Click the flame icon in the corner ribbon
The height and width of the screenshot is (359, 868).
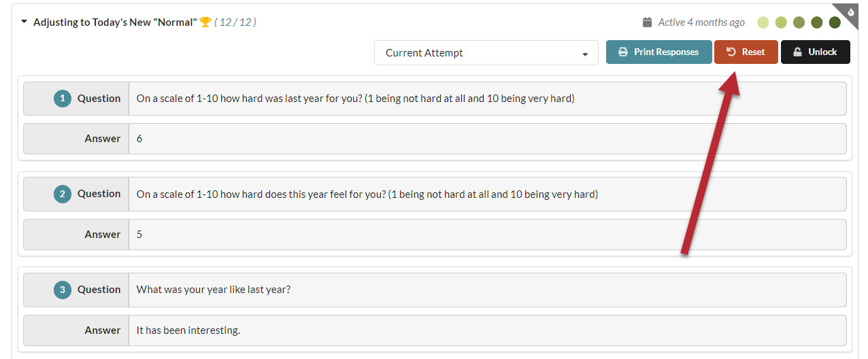851,12
